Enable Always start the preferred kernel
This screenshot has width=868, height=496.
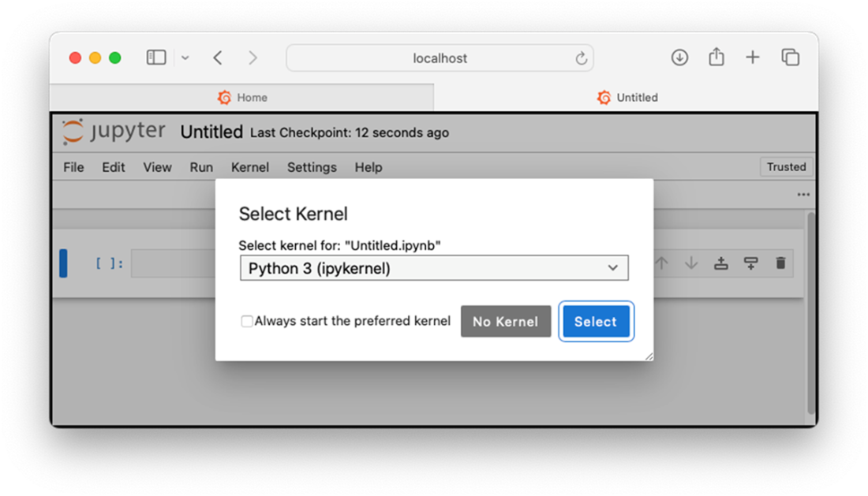click(247, 322)
